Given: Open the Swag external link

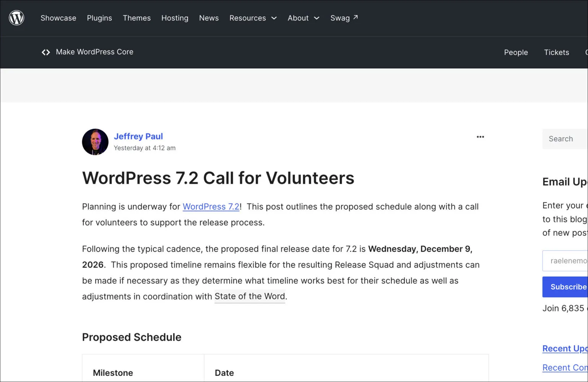Looking at the screenshot, I should (x=344, y=18).
